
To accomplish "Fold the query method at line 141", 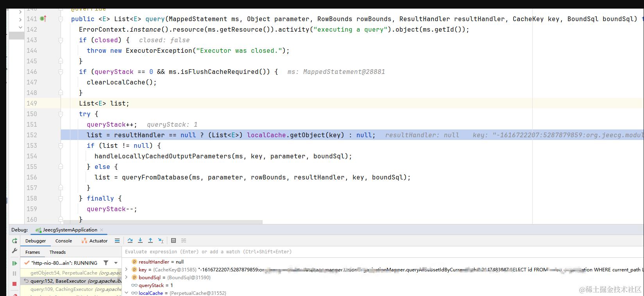I will click(x=61, y=19).
